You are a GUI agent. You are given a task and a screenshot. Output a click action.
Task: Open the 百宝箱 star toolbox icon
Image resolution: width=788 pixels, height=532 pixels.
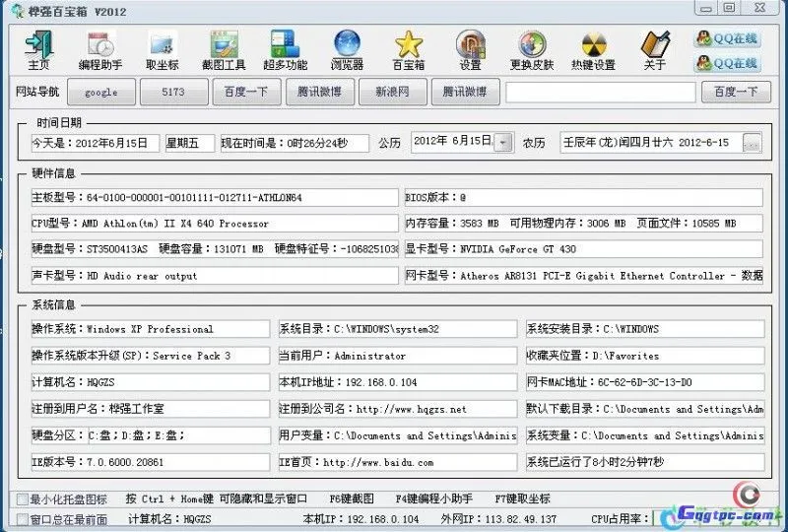[x=409, y=50]
